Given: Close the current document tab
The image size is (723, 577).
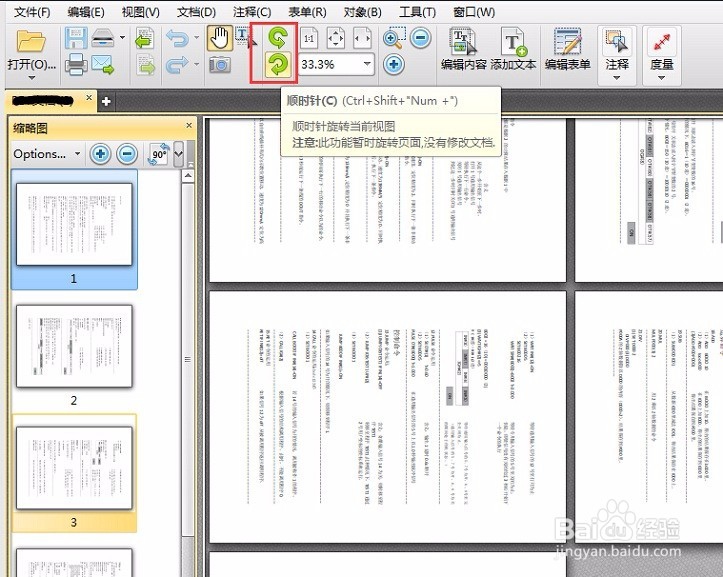Looking at the screenshot, I should coord(89,98).
